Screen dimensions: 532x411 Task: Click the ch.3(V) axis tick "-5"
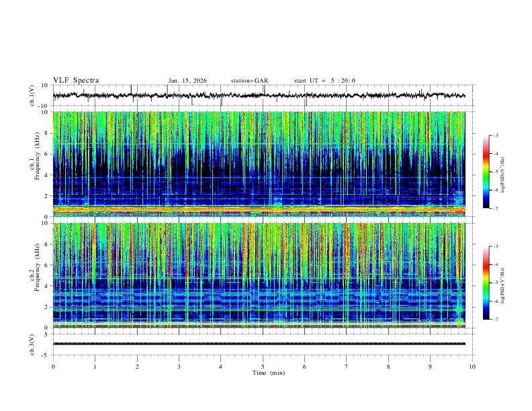[x=46, y=355]
